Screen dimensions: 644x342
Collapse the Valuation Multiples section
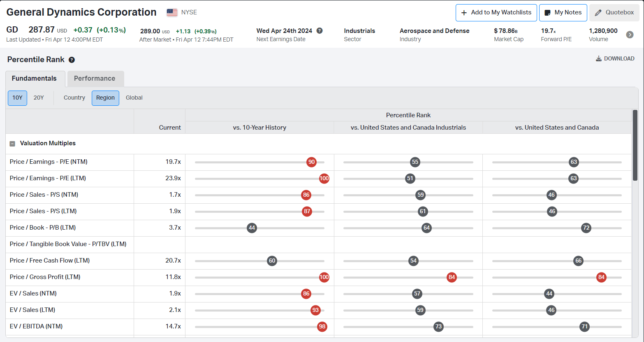point(12,144)
